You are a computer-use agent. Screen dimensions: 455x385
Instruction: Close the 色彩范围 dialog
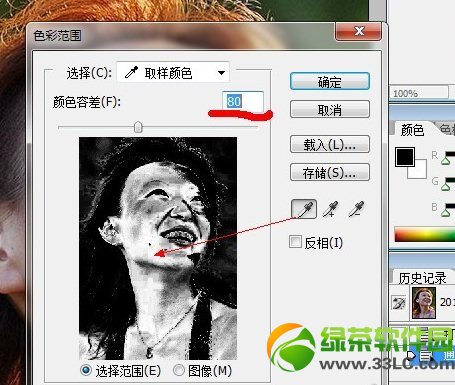click(x=358, y=31)
